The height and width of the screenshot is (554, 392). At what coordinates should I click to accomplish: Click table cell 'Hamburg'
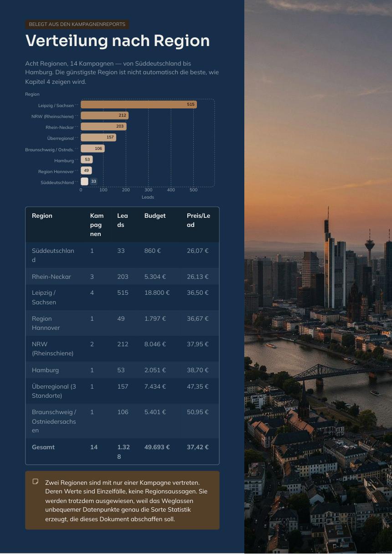[x=45, y=370]
